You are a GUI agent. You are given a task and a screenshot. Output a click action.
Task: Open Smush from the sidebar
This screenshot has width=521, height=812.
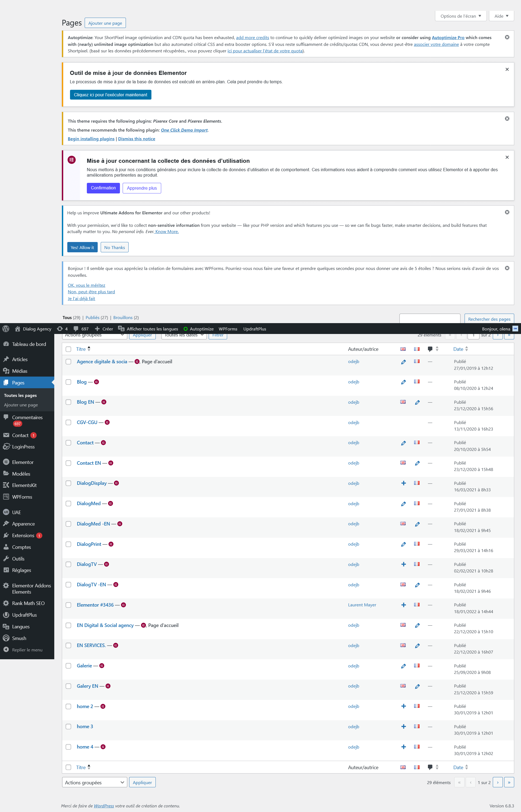19,638
